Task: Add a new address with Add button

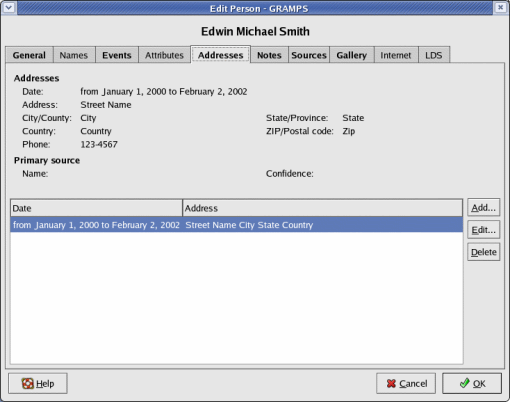Action: [483, 208]
